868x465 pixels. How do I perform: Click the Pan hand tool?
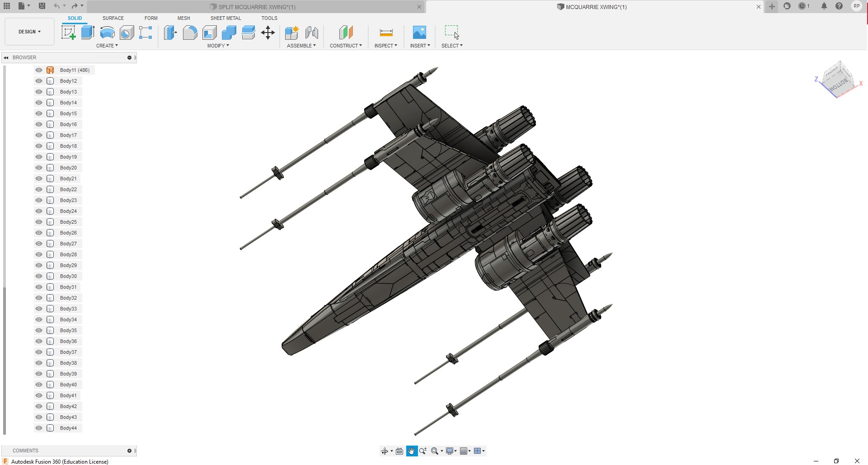click(x=412, y=451)
